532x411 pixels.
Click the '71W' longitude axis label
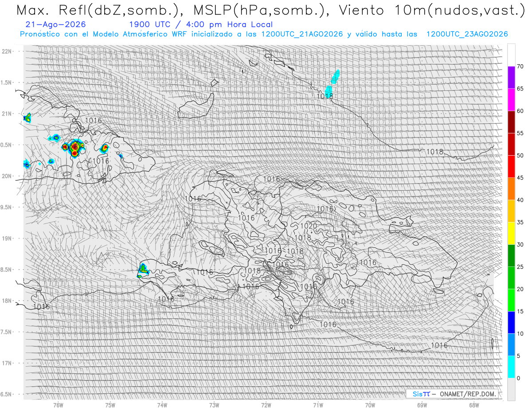point(318,405)
